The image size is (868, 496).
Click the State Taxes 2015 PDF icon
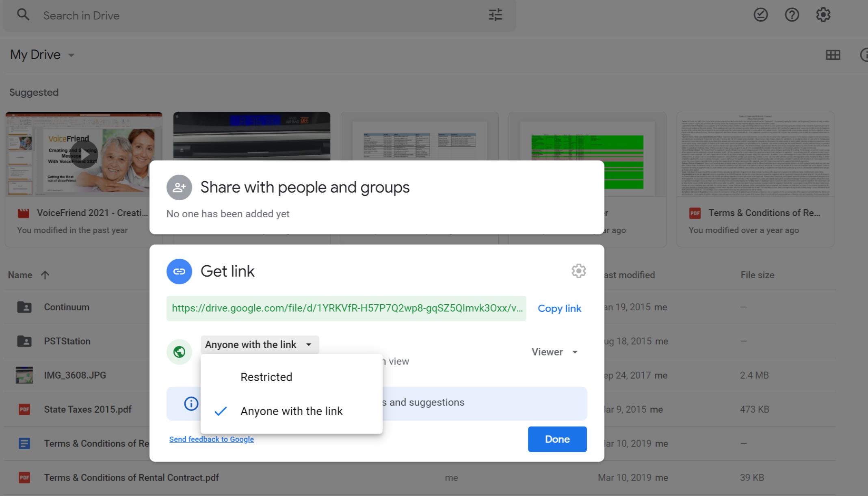[24, 409]
